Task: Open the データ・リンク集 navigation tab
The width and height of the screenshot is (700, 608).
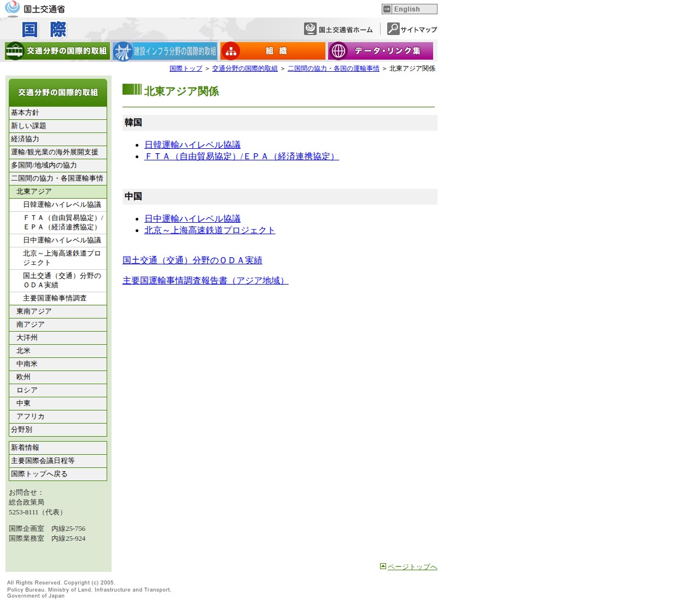Action: point(381,51)
